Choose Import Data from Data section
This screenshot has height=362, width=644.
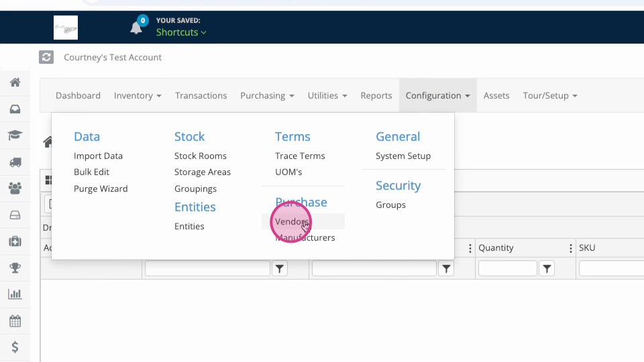click(98, 156)
